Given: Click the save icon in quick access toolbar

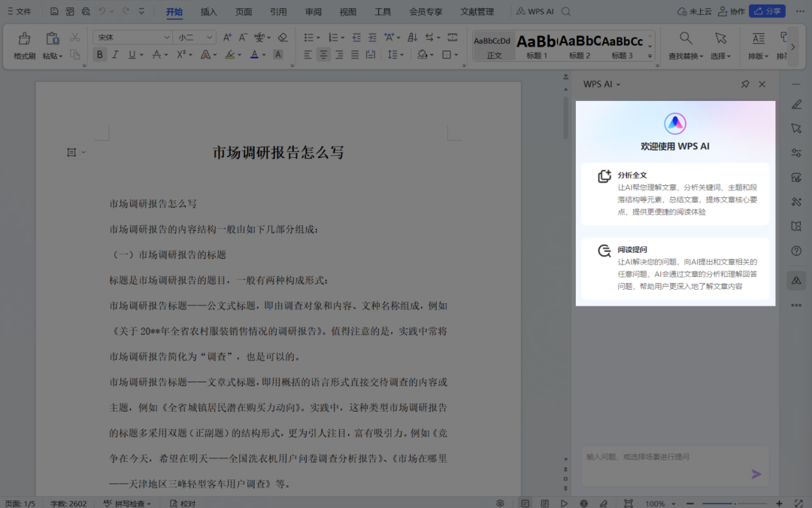Looking at the screenshot, I should [x=54, y=11].
